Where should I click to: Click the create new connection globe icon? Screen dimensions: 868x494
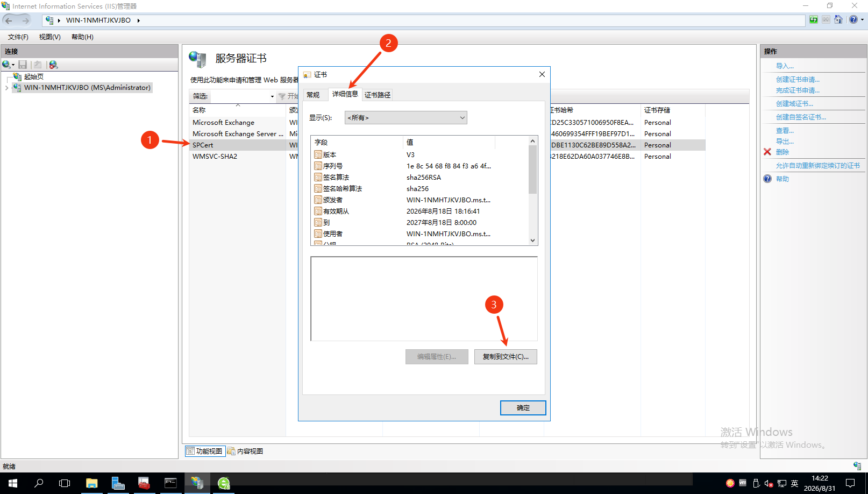[6, 65]
